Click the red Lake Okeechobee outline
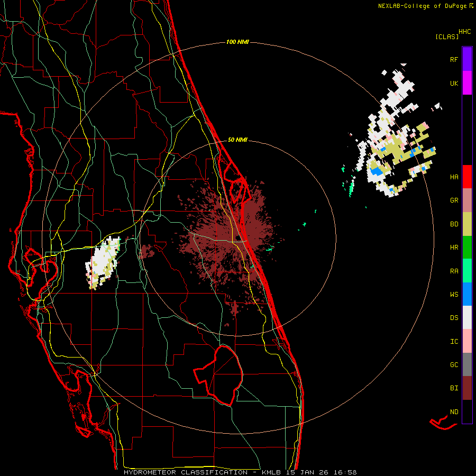This screenshot has height=476, width=476. pos(218,376)
